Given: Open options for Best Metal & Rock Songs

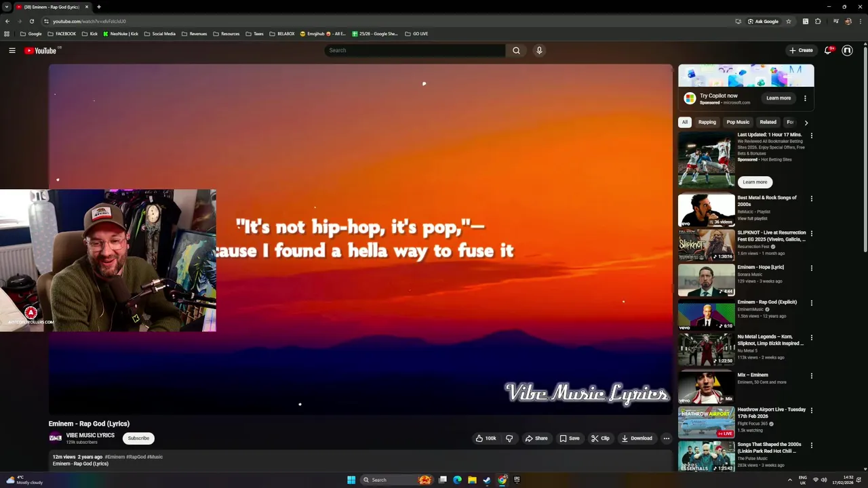Looking at the screenshot, I should coord(811,199).
